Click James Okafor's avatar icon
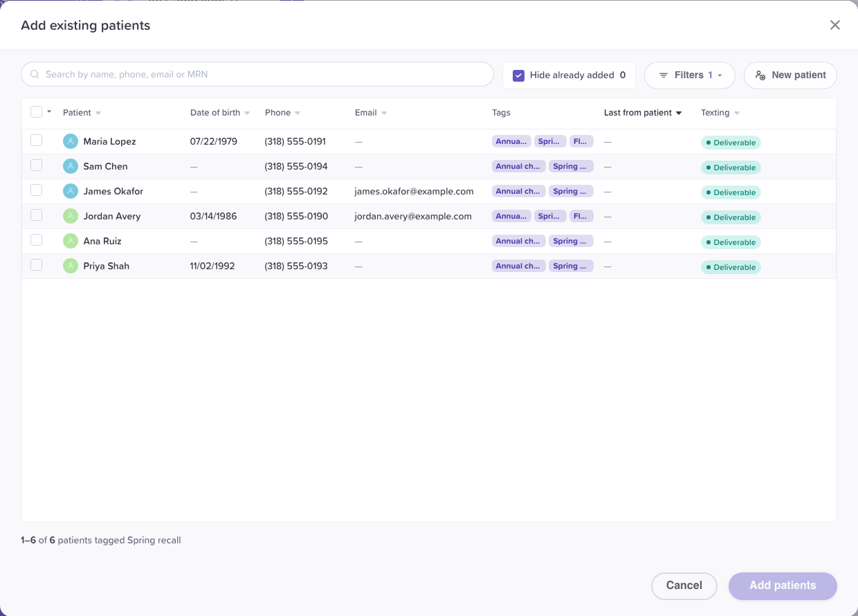This screenshot has height=616, width=858. point(71,191)
